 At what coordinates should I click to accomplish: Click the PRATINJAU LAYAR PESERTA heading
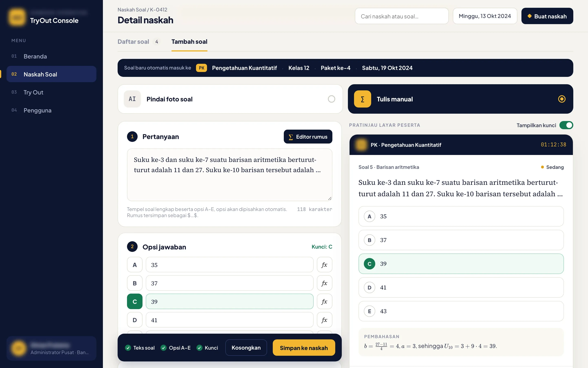(x=384, y=125)
